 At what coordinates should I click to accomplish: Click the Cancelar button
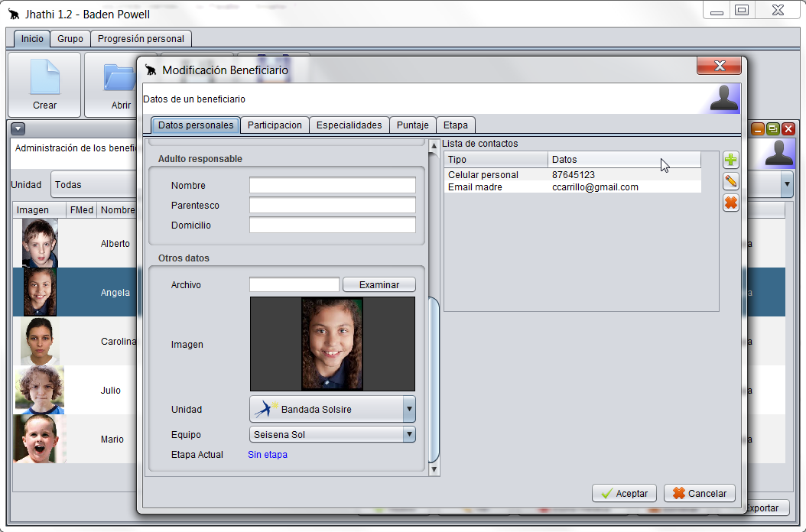tap(699, 493)
